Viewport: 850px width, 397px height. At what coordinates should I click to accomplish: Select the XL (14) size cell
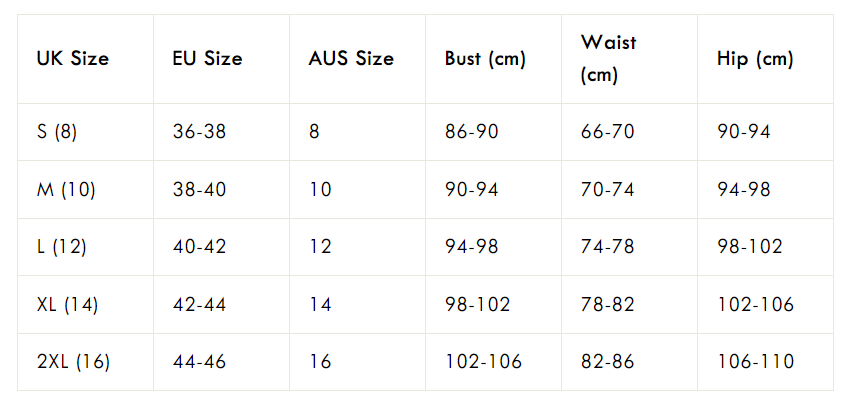[86, 305]
